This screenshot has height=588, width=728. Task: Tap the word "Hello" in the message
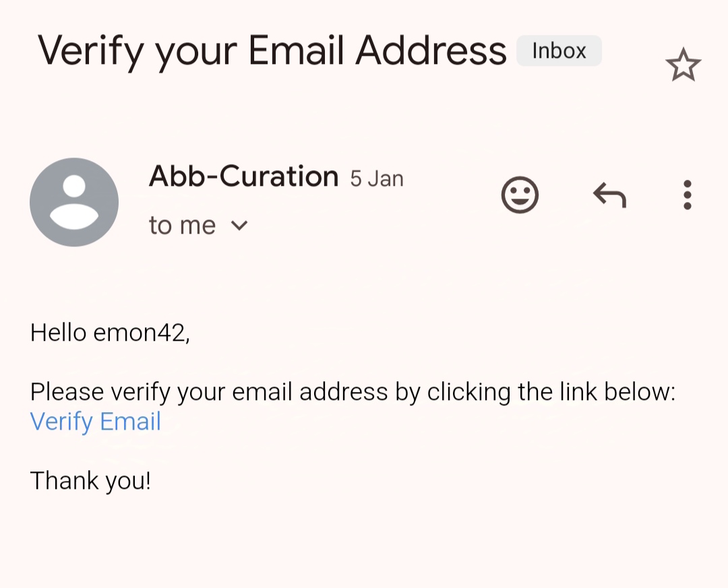(59, 332)
